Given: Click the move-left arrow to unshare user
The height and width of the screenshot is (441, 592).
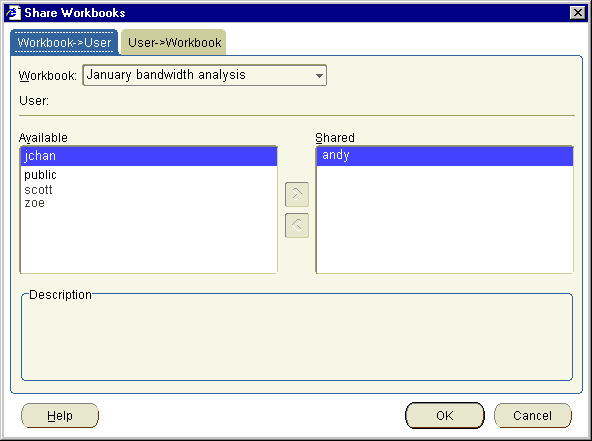Looking at the screenshot, I should (x=297, y=225).
